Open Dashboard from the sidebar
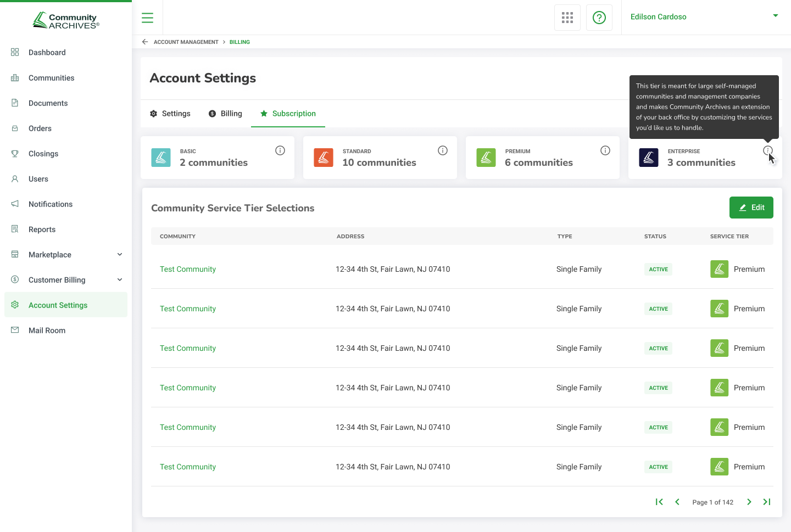 [66, 53]
